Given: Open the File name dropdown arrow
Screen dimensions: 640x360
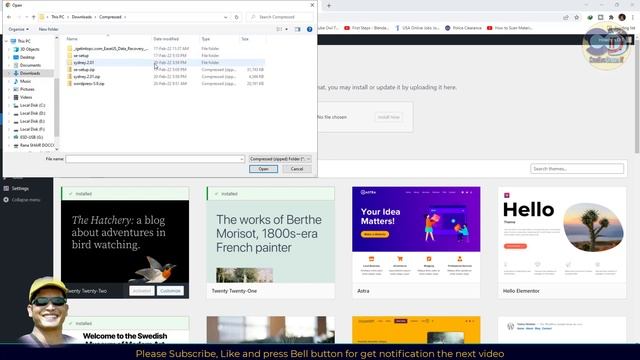Looking at the screenshot, I should (241, 159).
